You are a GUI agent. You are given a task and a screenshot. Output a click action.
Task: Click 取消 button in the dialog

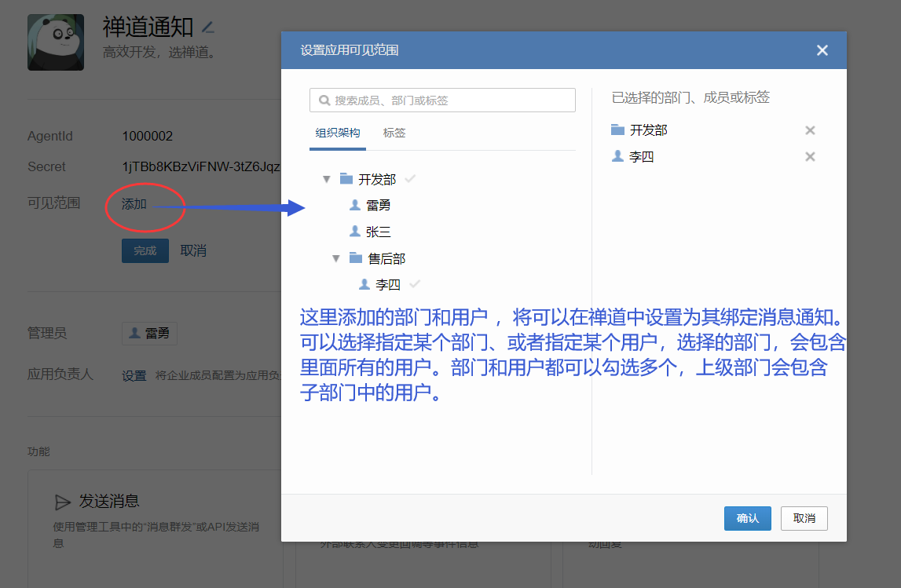tap(804, 518)
